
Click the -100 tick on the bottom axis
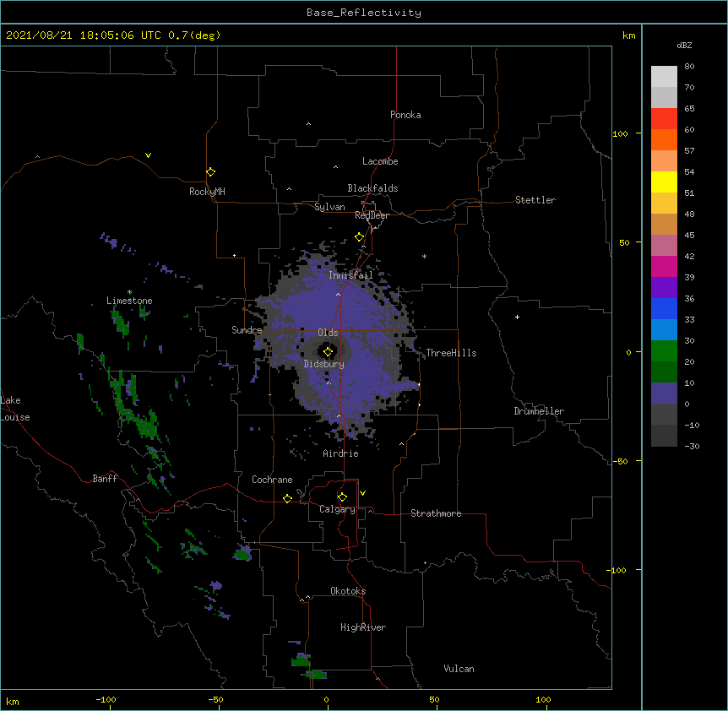pos(106,700)
